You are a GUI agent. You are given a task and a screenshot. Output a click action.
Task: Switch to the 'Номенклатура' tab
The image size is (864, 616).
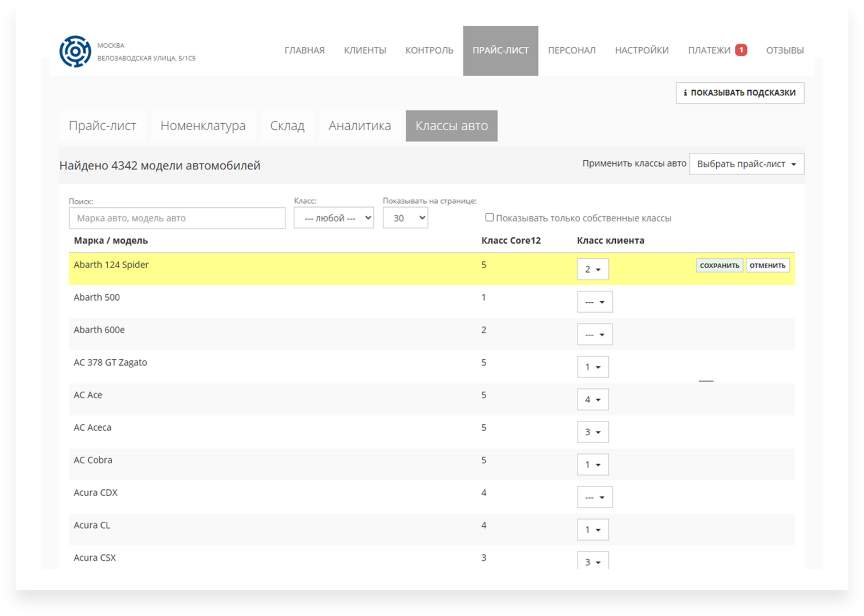(203, 126)
